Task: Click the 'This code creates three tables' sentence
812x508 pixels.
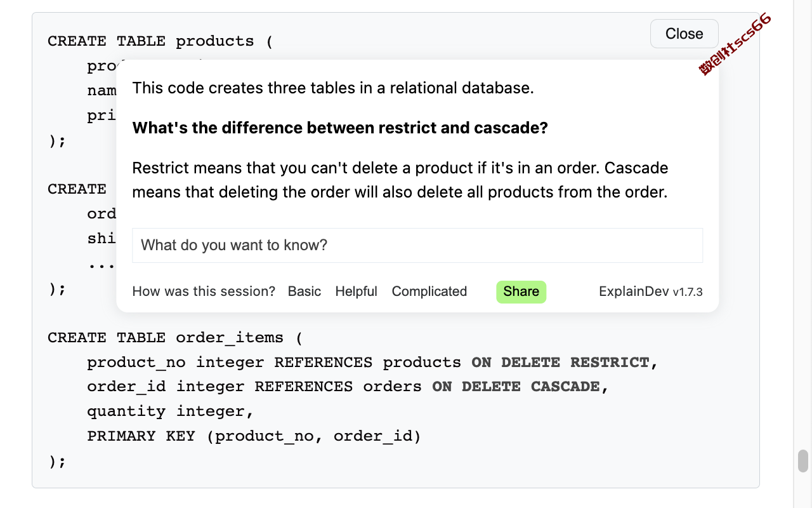Action: pyautogui.click(x=333, y=88)
